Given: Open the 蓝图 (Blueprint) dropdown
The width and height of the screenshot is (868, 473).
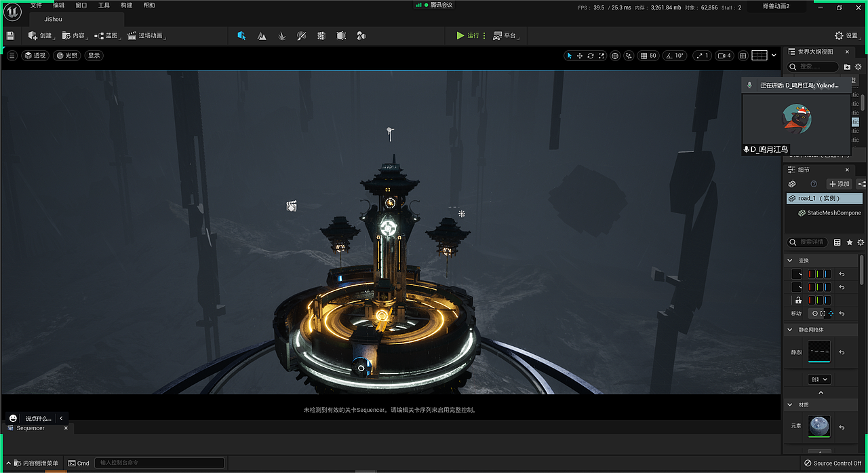Looking at the screenshot, I should [106, 35].
